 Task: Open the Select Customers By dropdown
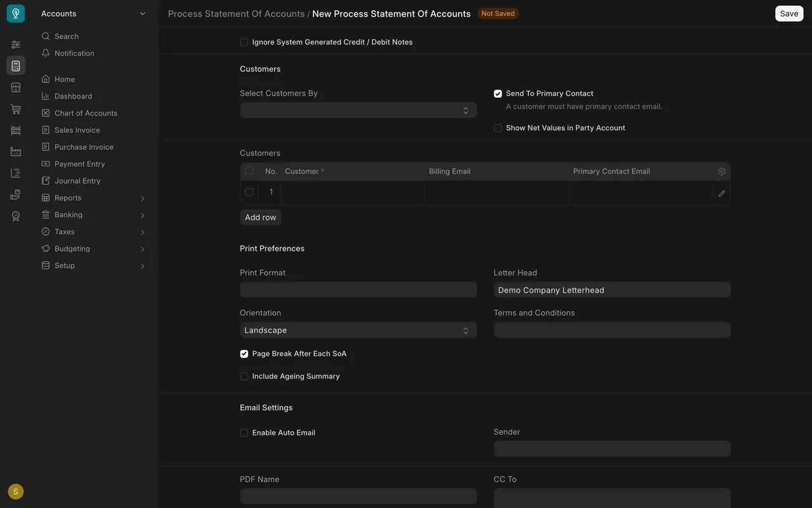[x=358, y=110]
